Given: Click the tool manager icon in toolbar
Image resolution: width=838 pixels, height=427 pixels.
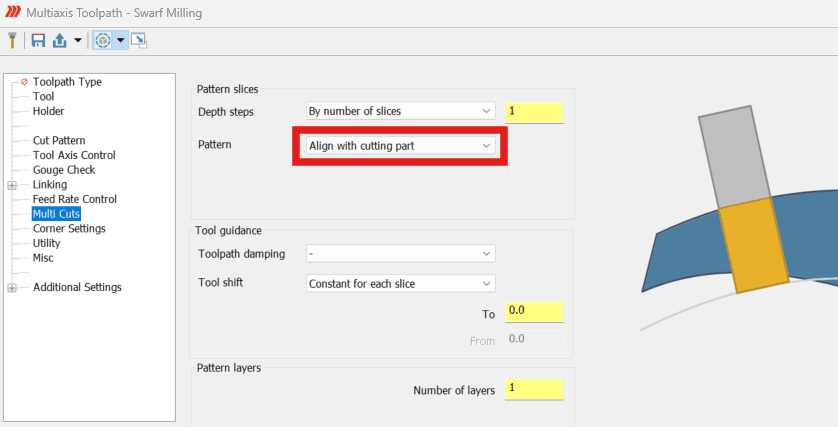Looking at the screenshot, I should point(12,40).
